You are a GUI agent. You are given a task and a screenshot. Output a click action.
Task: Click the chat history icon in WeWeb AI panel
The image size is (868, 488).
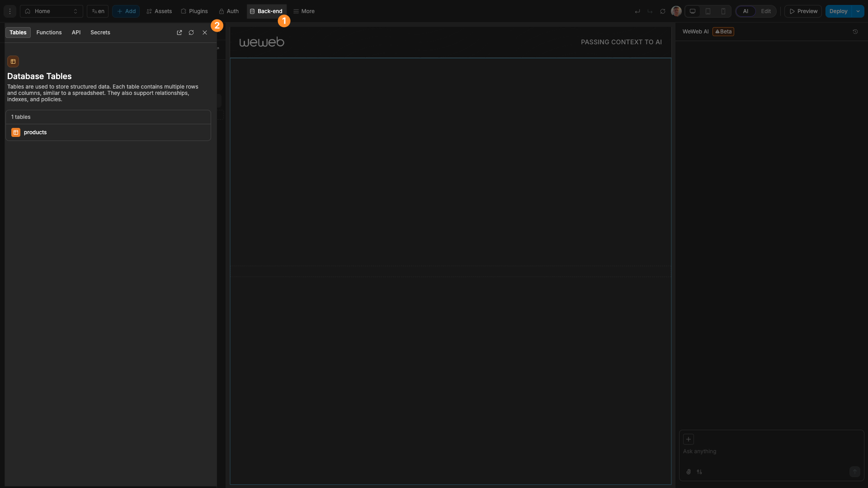(x=855, y=32)
